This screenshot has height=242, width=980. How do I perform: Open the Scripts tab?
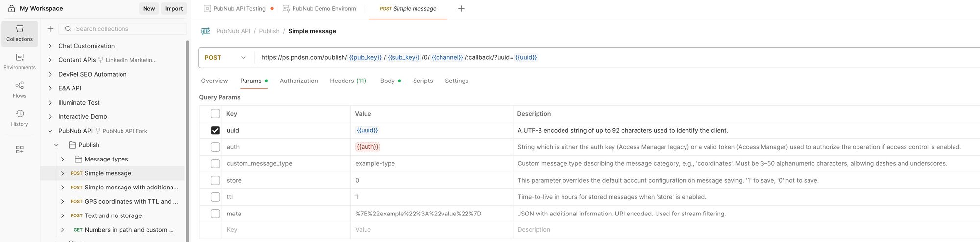click(422, 81)
